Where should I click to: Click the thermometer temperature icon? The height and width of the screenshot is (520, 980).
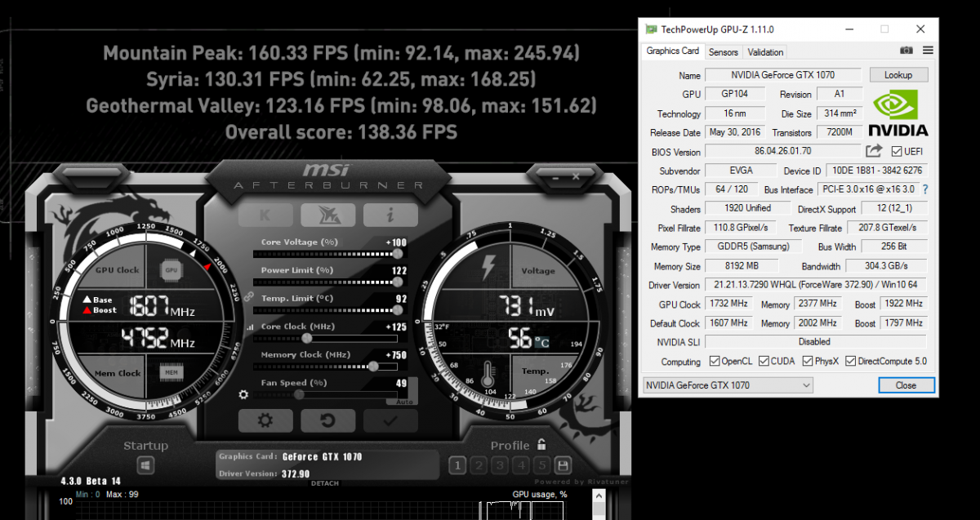(488, 372)
